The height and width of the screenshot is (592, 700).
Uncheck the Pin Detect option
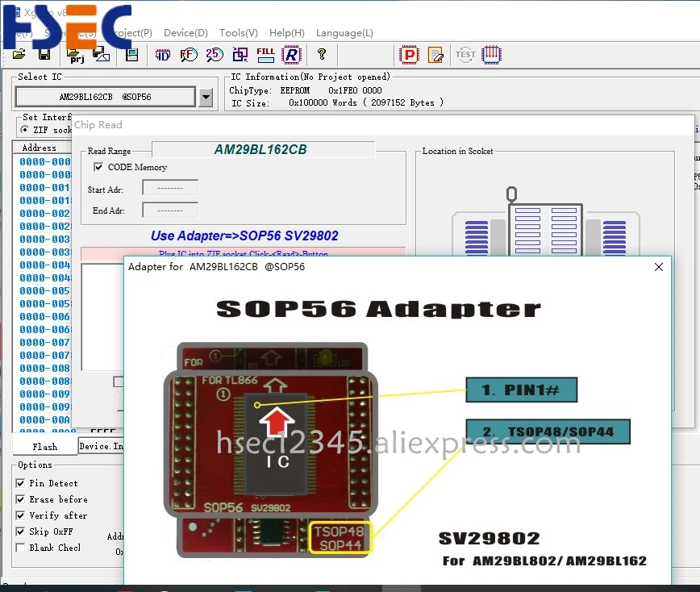(20, 483)
